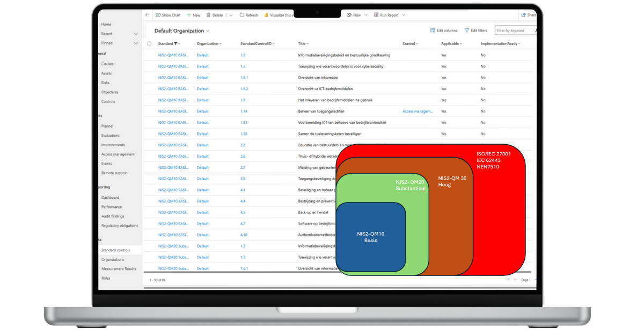Open Regulatory obligations in the sidebar

(x=120, y=226)
